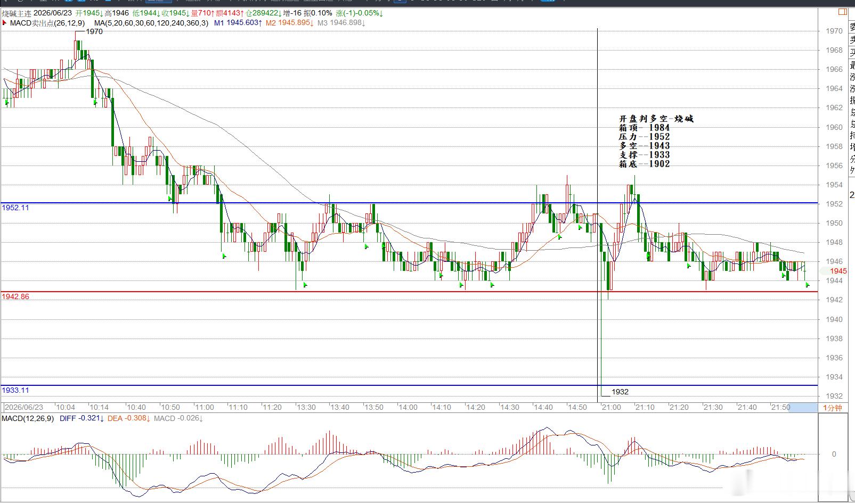Click the 1970 high price marker
The width and height of the screenshot is (855, 504).
pyautogui.click(x=94, y=31)
